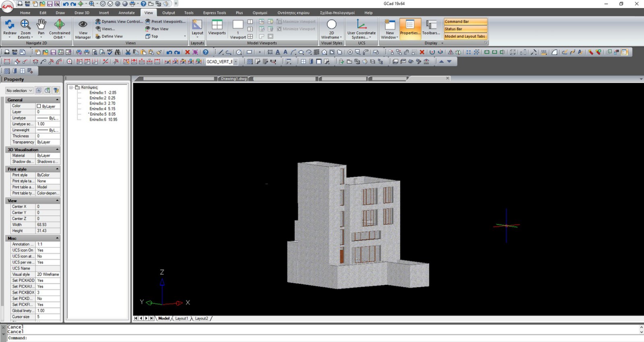Switch to the Layout1 tab
This screenshot has width=644, height=342.
tap(182, 318)
